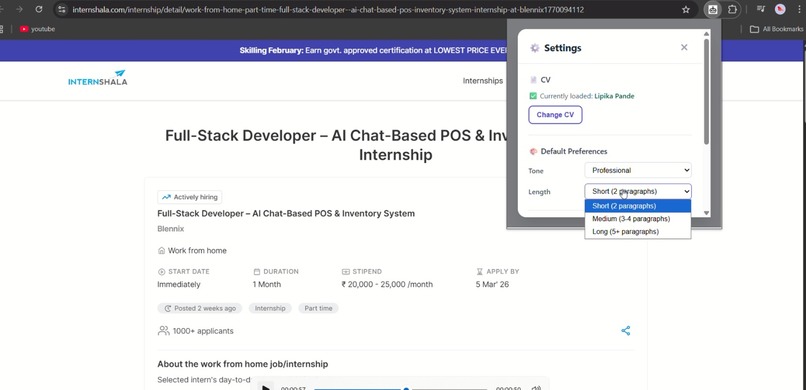Click the robot extension icon in toolbar
806x390 pixels.
712,9
